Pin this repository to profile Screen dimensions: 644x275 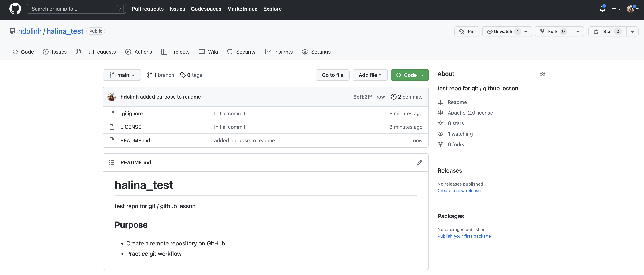pyautogui.click(x=467, y=32)
